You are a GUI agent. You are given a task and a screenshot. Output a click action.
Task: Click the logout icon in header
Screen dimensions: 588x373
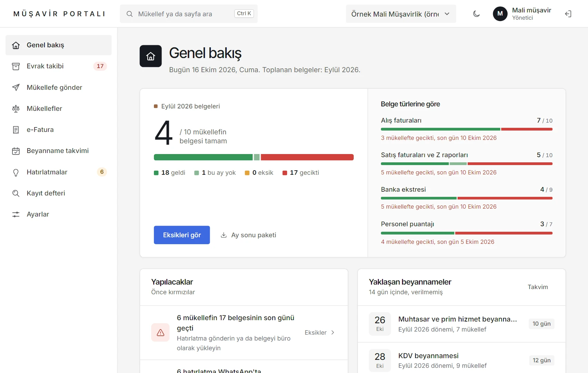tap(568, 14)
